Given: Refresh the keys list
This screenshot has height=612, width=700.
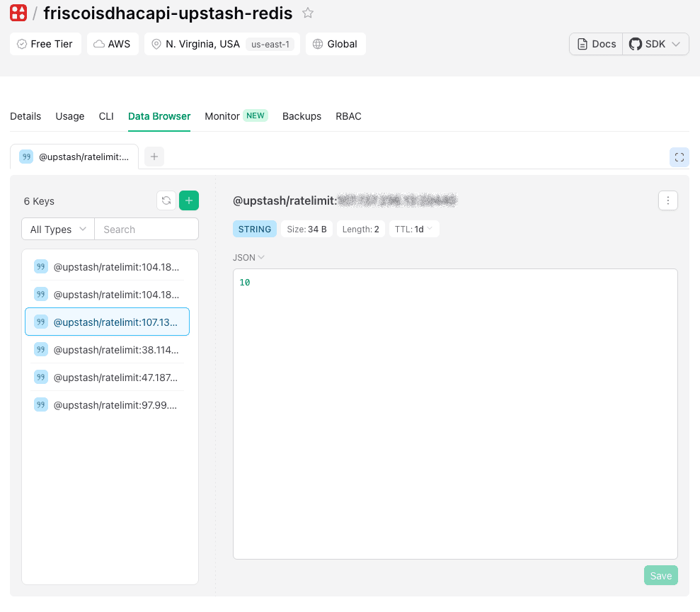Looking at the screenshot, I should (166, 200).
